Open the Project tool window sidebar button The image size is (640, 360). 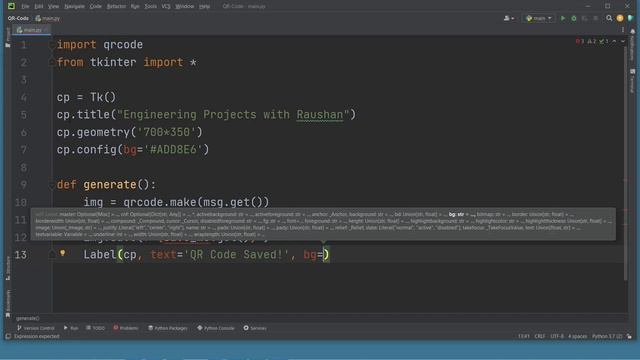8,37
